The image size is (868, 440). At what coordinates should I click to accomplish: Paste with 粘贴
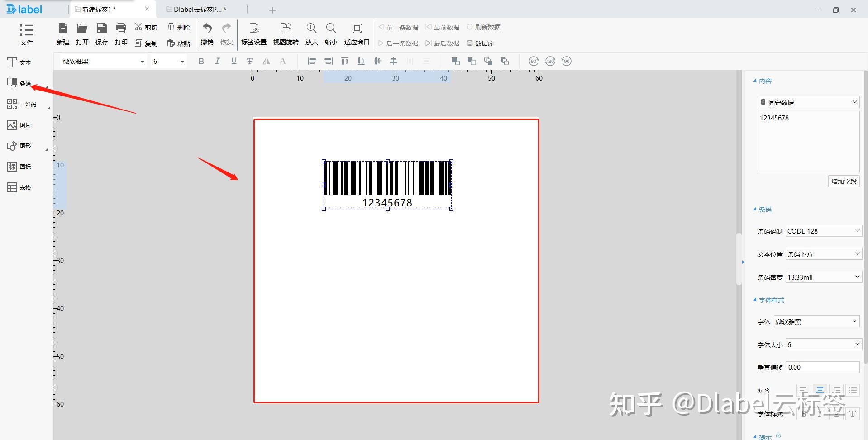click(179, 43)
